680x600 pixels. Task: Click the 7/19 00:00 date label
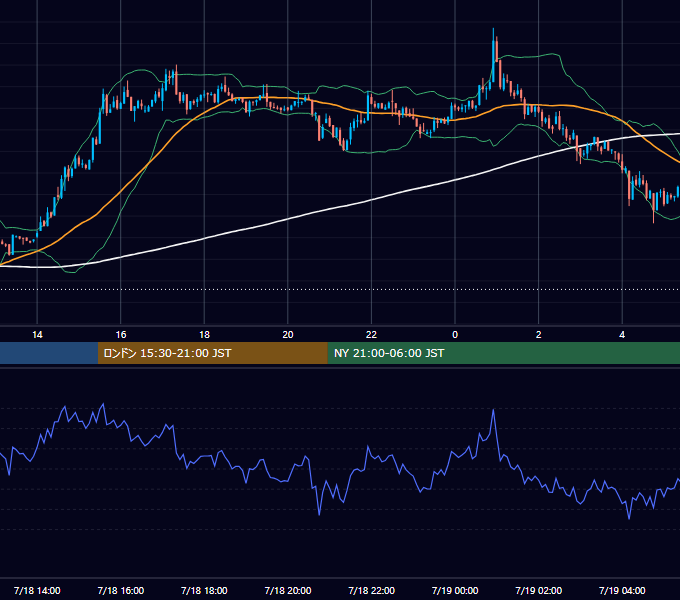pos(455,590)
